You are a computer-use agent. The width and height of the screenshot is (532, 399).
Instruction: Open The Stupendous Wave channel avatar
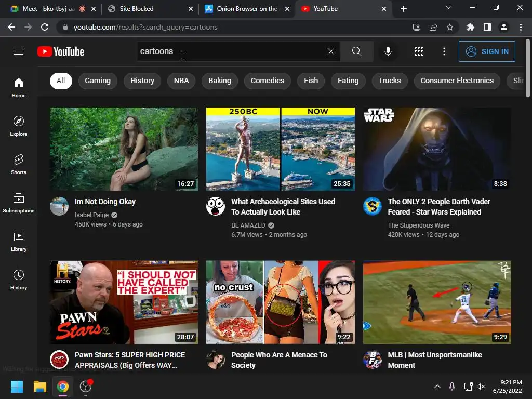[372, 206]
